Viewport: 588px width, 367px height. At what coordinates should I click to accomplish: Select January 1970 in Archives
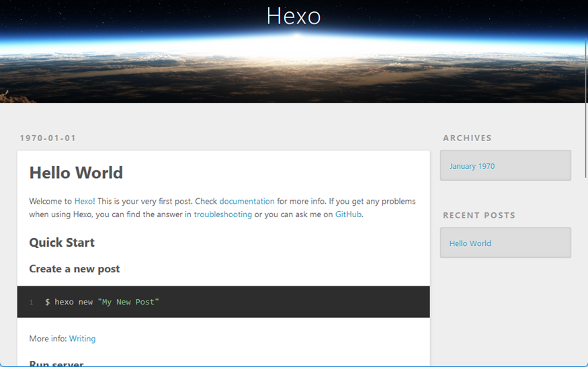coord(472,166)
